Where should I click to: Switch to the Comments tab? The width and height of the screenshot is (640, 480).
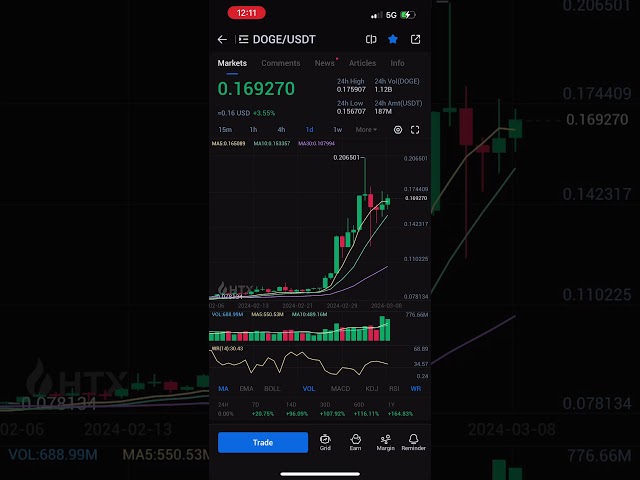coord(281,63)
